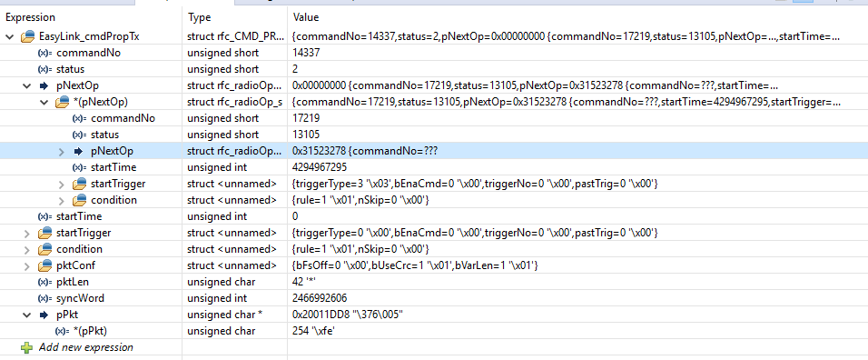This screenshot has height=360, width=868.
Task: Collapse the *(pNextOp) struct node
Action: click(44, 103)
